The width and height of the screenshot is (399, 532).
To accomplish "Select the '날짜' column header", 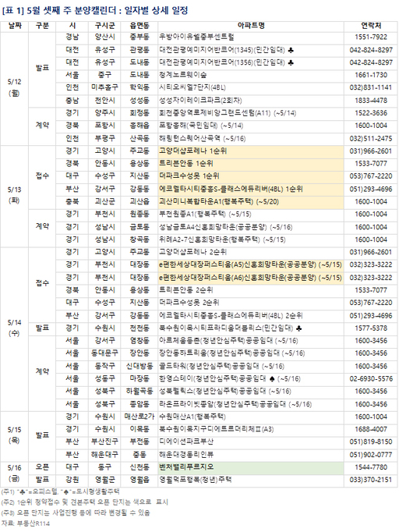I will (14, 26).
